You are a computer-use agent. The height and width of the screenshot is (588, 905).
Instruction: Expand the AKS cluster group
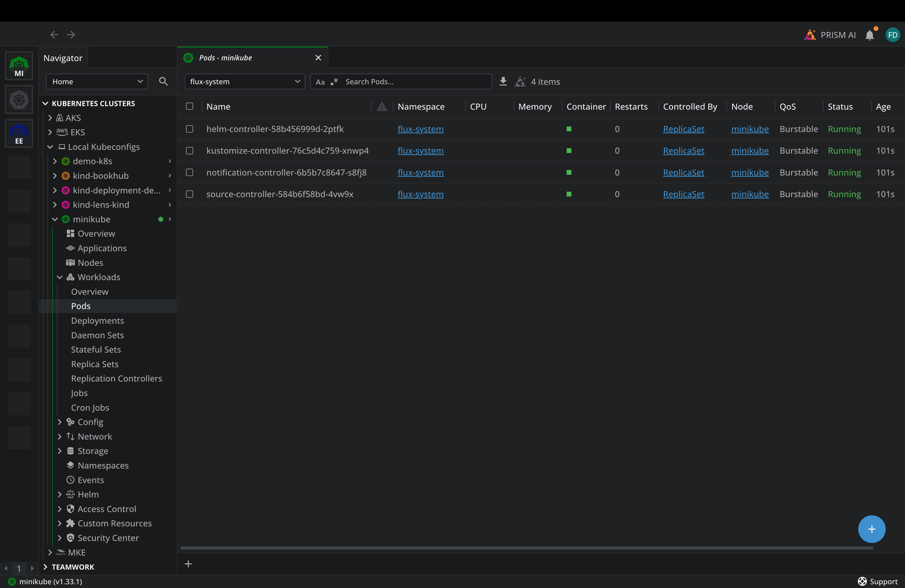pos(51,117)
